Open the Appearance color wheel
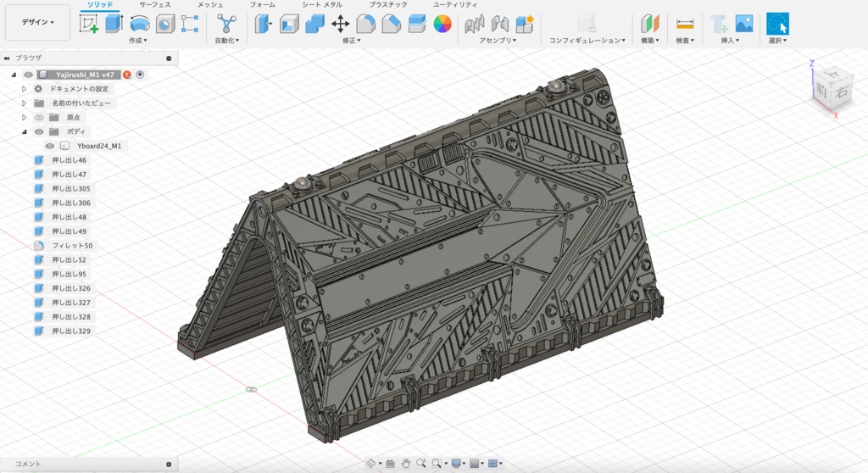868x473 pixels. coord(442,24)
